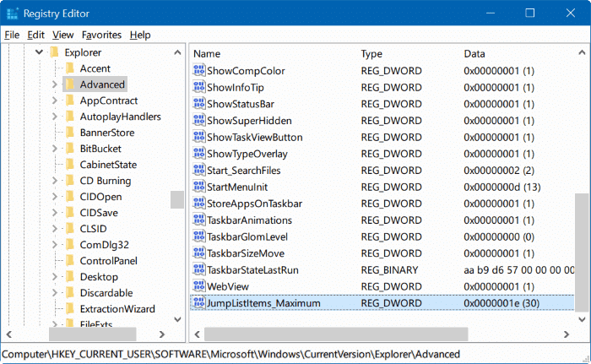Open the File menu
The width and height of the screenshot is (591, 364).
12,35
